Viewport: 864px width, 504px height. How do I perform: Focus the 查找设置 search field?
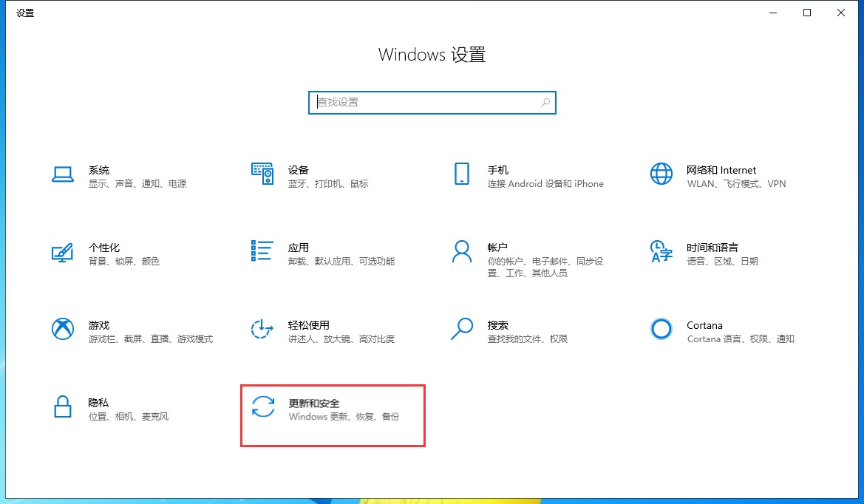432,103
